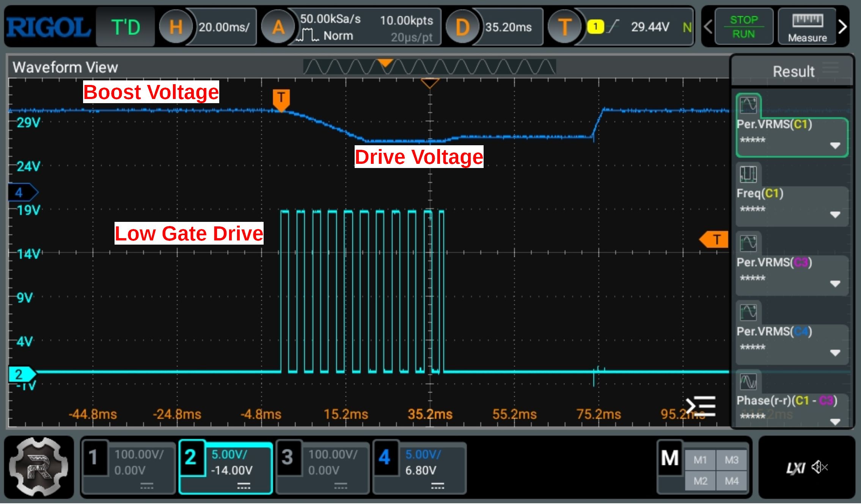This screenshot has height=504, width=861.
Task: Toggle channel 3 display
Action: pyautogui.click(x=322, y=466)
